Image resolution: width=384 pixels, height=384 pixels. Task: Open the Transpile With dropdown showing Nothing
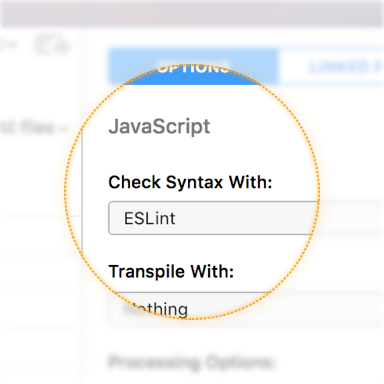pos(246,309)
